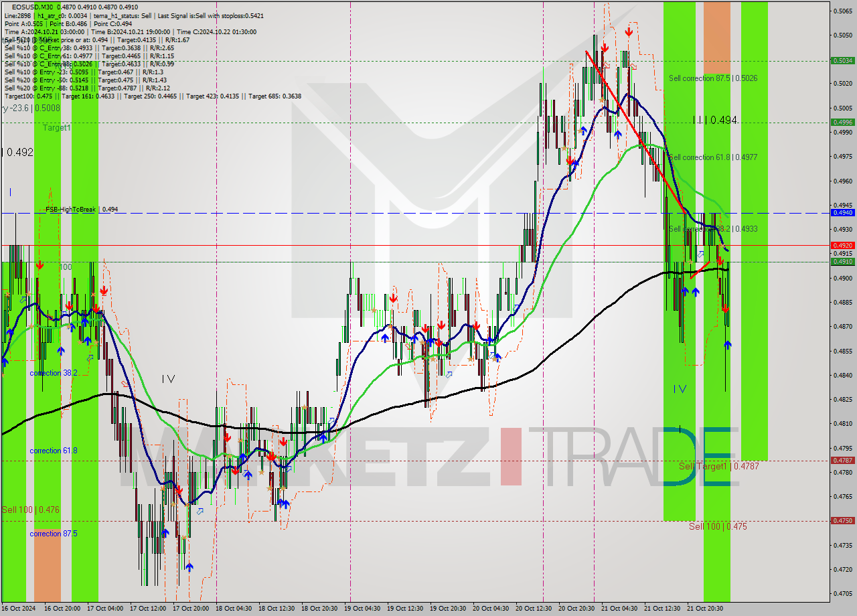The image size is (857, 616).
Task: Click the 0.4825 price axis value
Action: pos(843,399)
